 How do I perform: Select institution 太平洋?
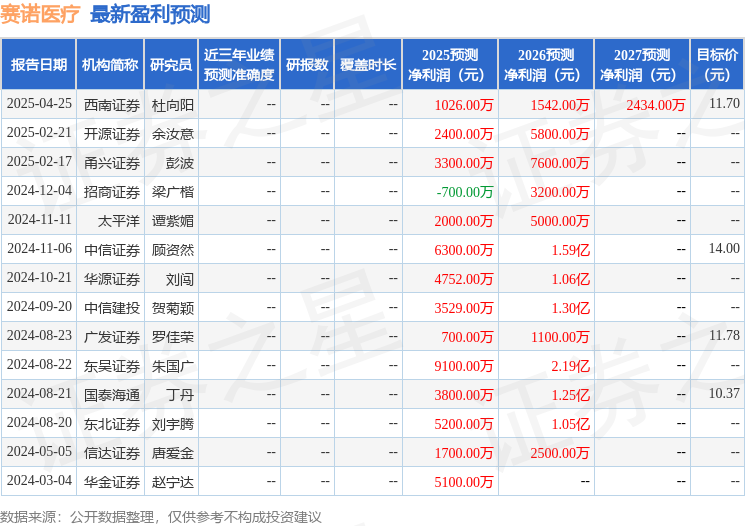pos(119,221)
